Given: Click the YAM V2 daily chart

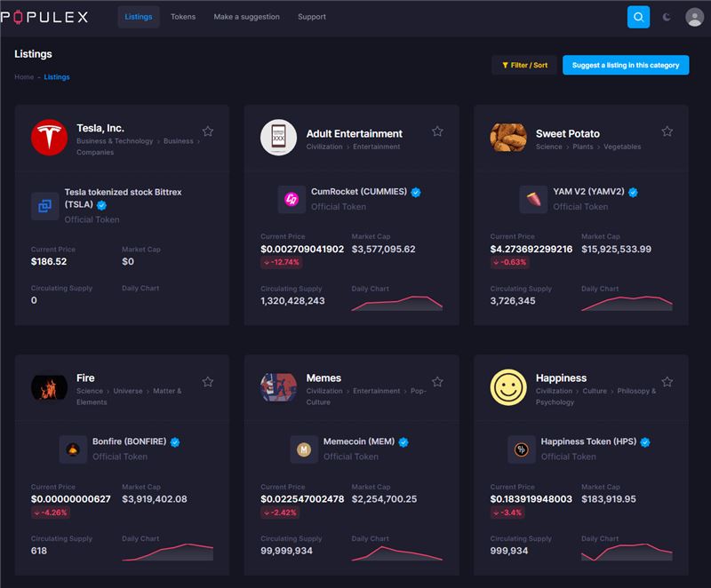Looking at the screenshot, I should (627, 303).
